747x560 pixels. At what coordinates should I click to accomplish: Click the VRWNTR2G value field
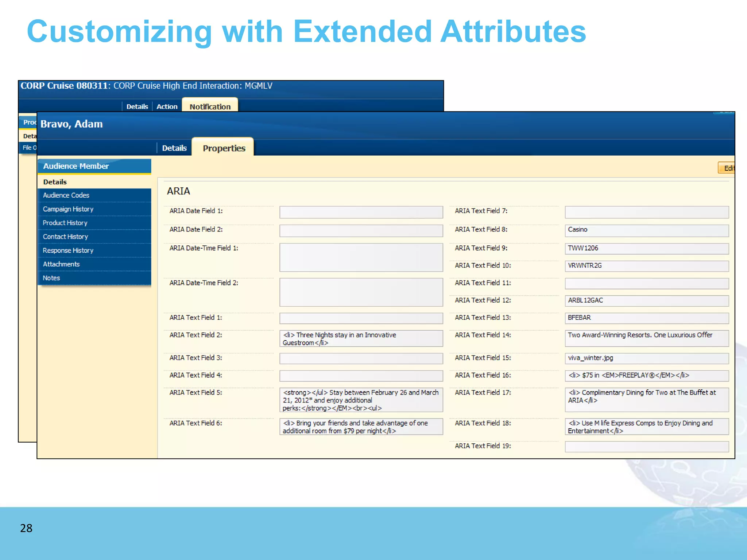(647, 266)
